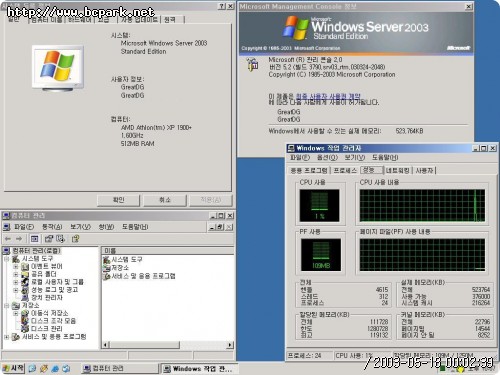Expand the 성능 로그 및 경고 node

pos(15,290)
